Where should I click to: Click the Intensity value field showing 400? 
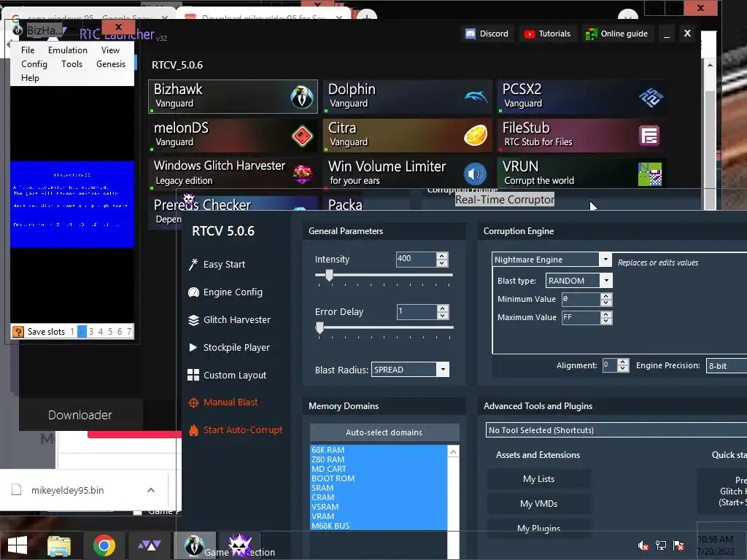417,259
